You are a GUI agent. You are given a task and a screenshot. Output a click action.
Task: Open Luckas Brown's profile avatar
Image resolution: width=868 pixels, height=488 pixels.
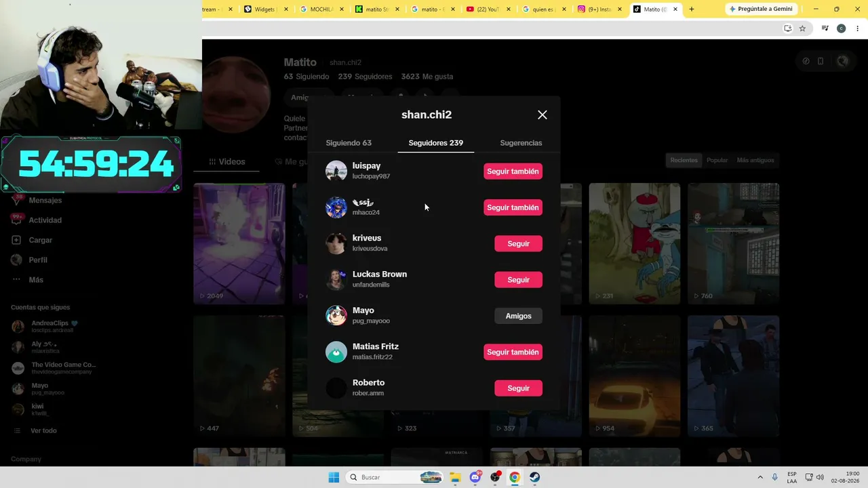click(336, 280)
